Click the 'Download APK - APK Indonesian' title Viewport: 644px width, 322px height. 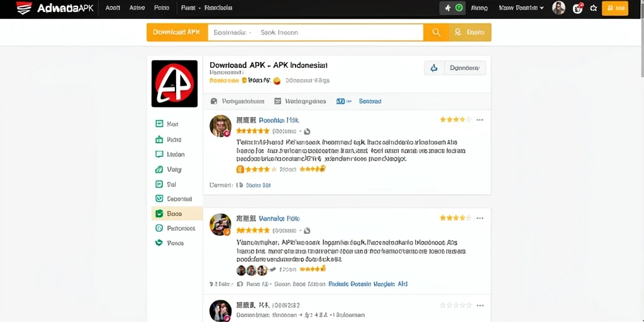pyautogui.click(x=269, y=65)
